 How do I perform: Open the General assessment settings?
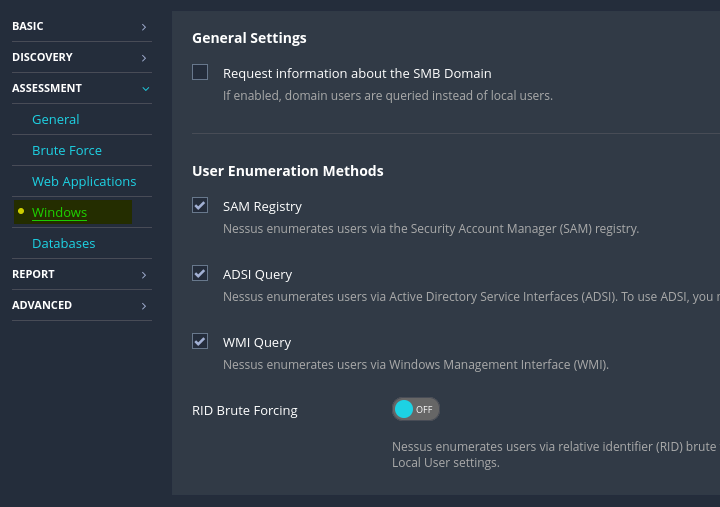click(x=56, y=119)
